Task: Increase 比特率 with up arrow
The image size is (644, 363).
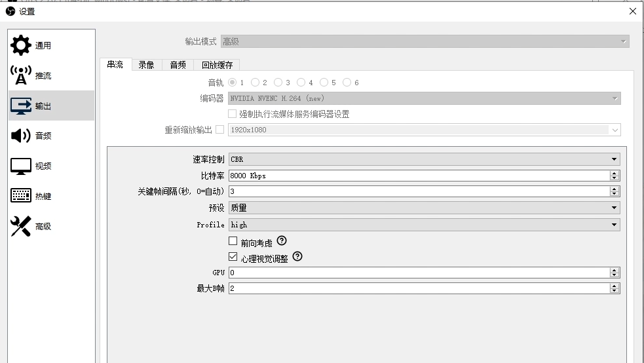Action: point(615,173)
